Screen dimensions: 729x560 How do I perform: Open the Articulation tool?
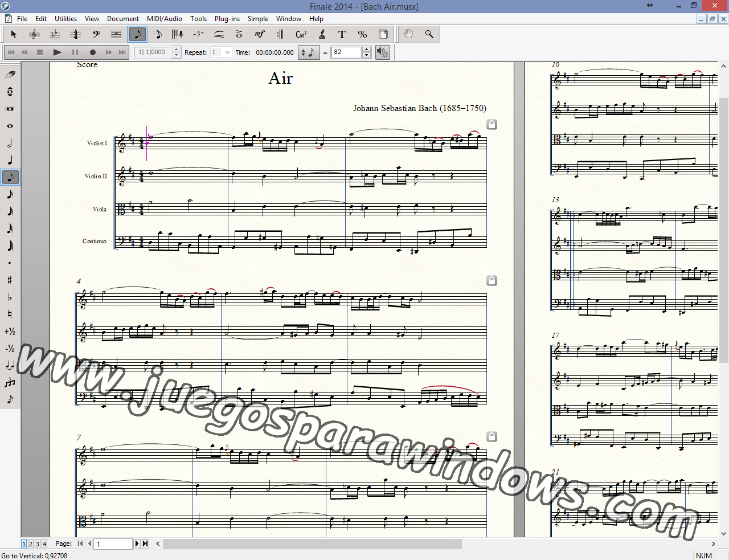point(239,35)
